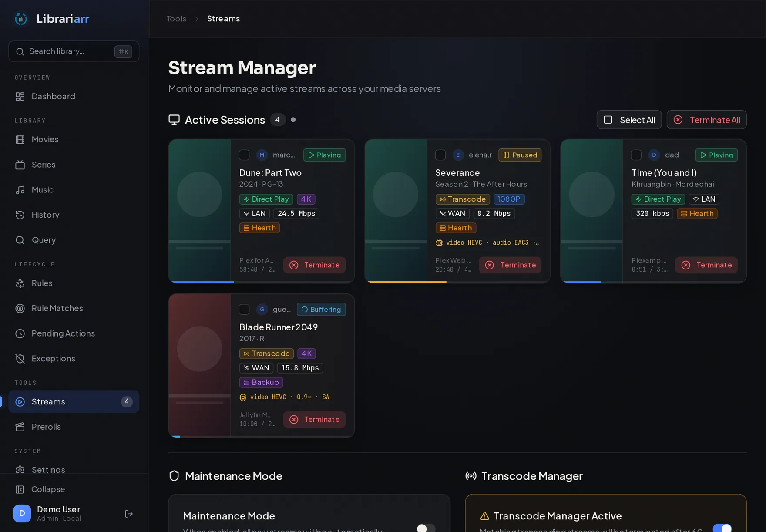
Task: Open the Music library
Action: (x=74, y=190)
